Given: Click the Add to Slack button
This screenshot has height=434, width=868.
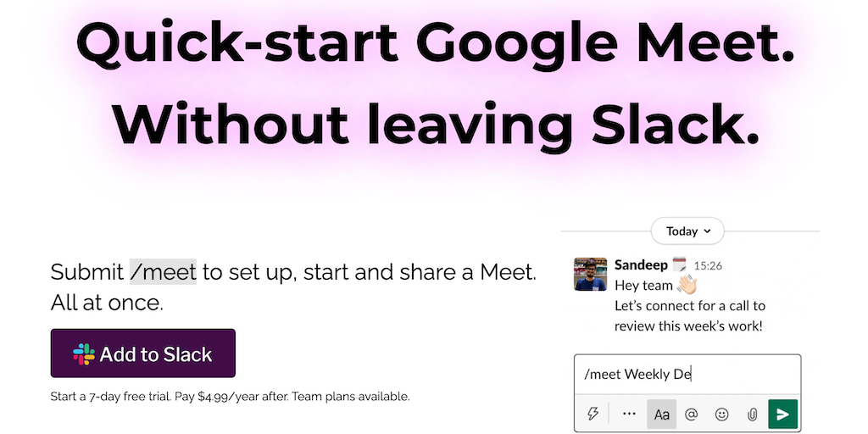Looking at the screenshot, I should pos(143,353).
